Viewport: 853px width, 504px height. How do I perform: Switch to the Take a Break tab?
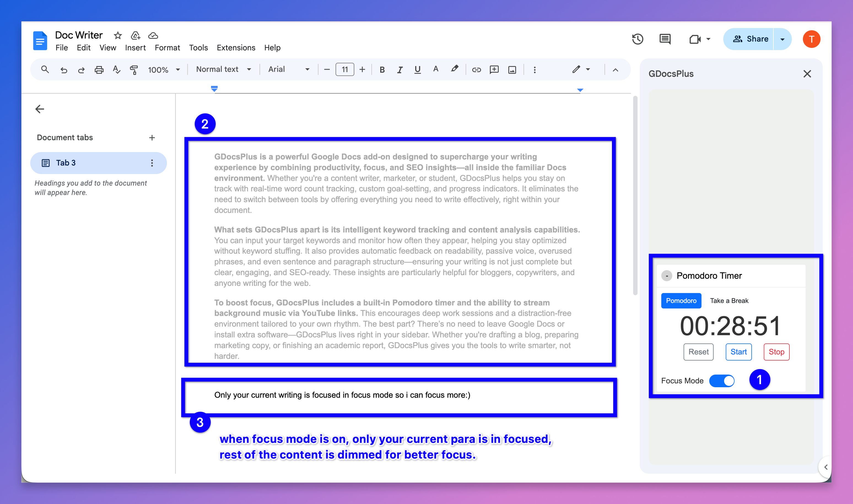[x=729, y=300]
